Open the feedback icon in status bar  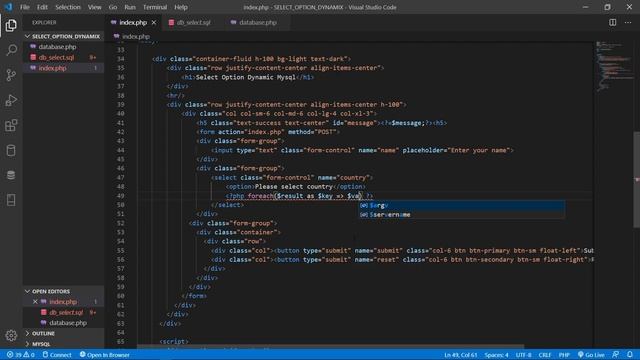(616, 355)
